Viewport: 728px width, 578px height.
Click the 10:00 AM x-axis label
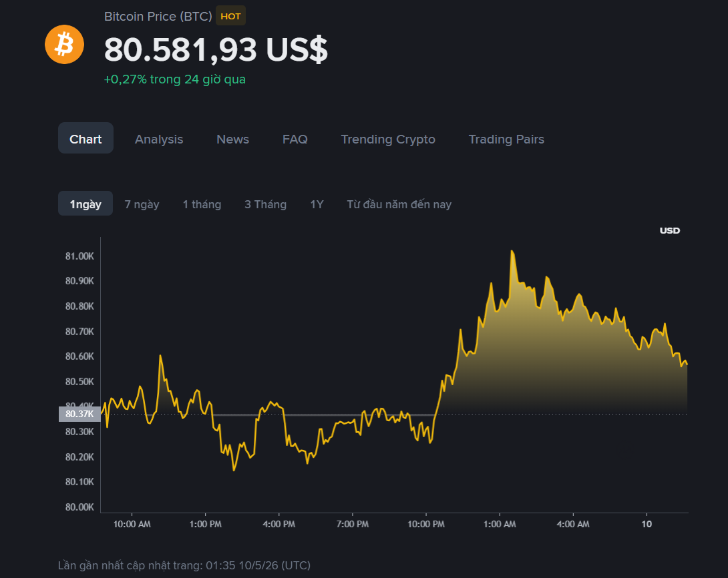(132, 524)
